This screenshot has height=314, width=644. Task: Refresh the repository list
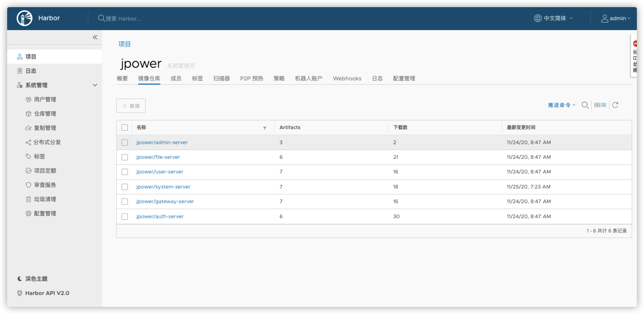(615, 105)
